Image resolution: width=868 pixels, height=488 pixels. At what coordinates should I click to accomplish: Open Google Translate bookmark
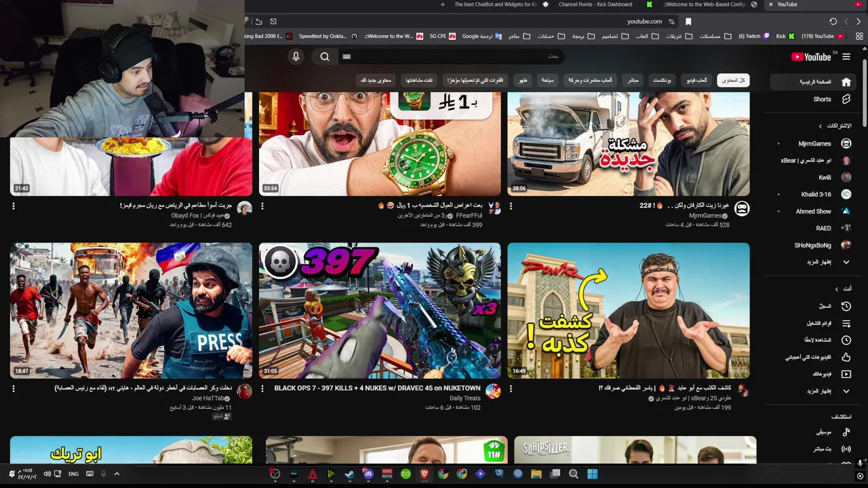pyautogui.click(x=482, y=37)
